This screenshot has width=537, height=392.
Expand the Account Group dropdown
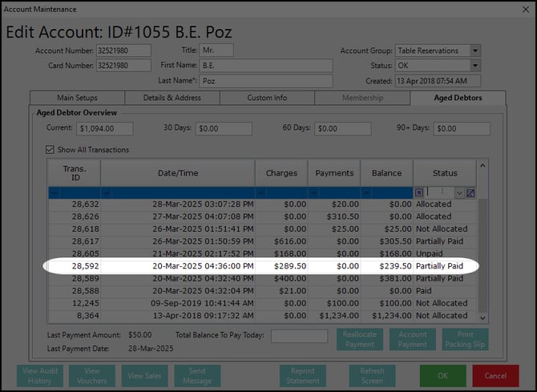[475, 51]
